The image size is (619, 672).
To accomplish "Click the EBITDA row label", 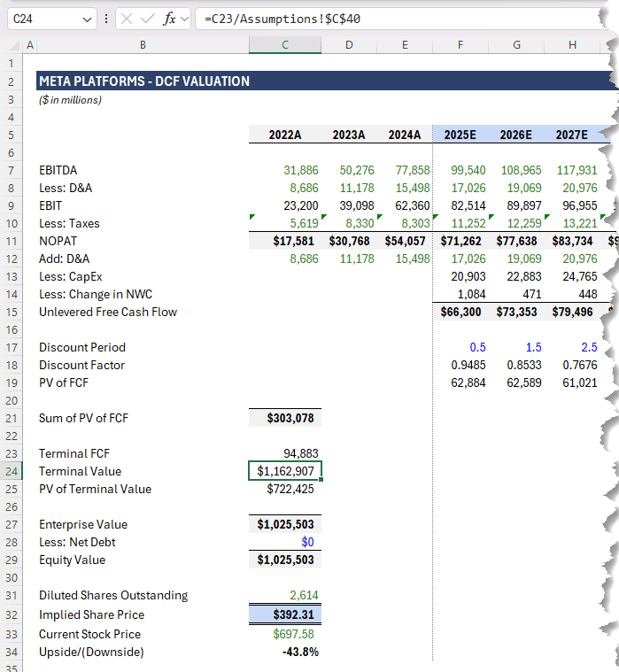I will tap(58, 170).
